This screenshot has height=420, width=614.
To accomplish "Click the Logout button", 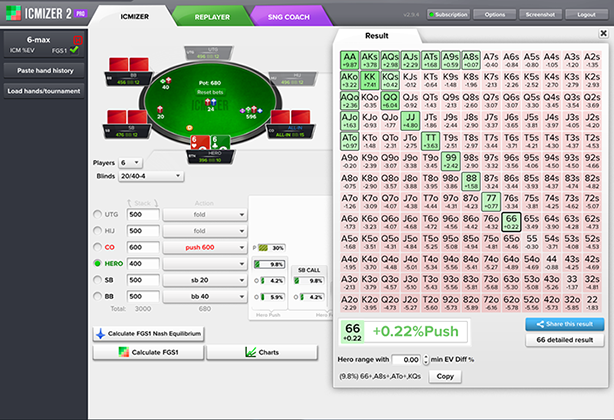I will 586,15.
